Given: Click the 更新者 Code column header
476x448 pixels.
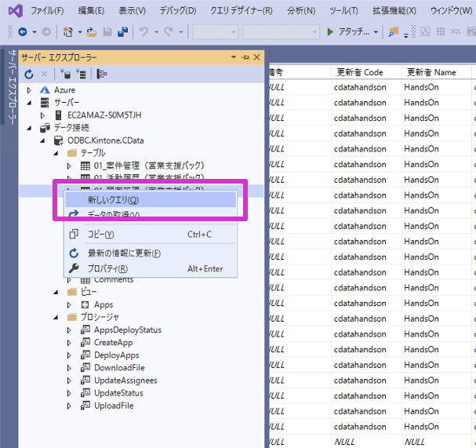Looking at the screenshot, I should pos(365,72).
